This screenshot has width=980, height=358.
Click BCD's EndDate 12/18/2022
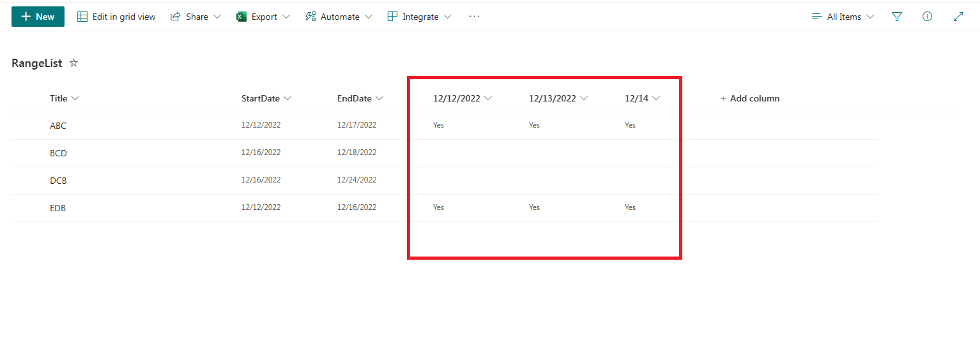click(x=356, y=153)
